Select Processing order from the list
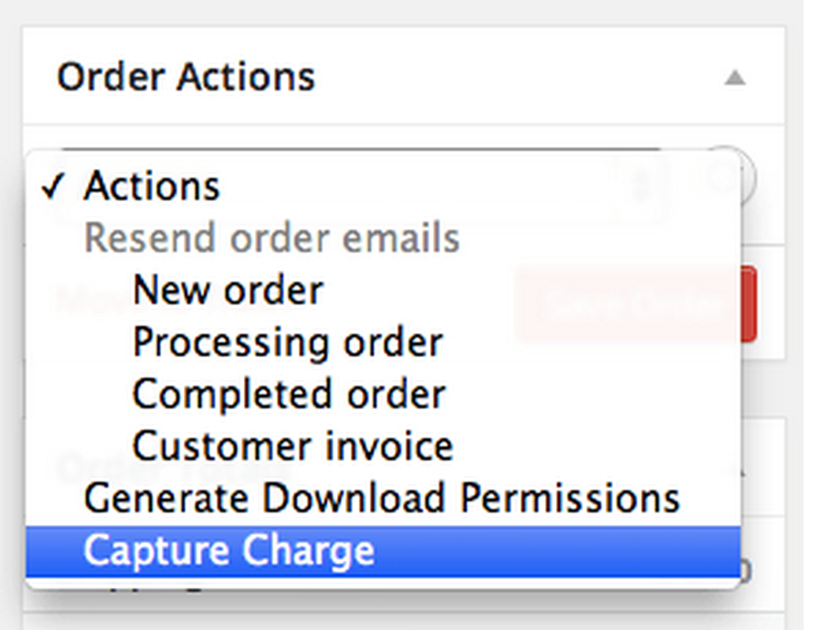 click(288, 342)
